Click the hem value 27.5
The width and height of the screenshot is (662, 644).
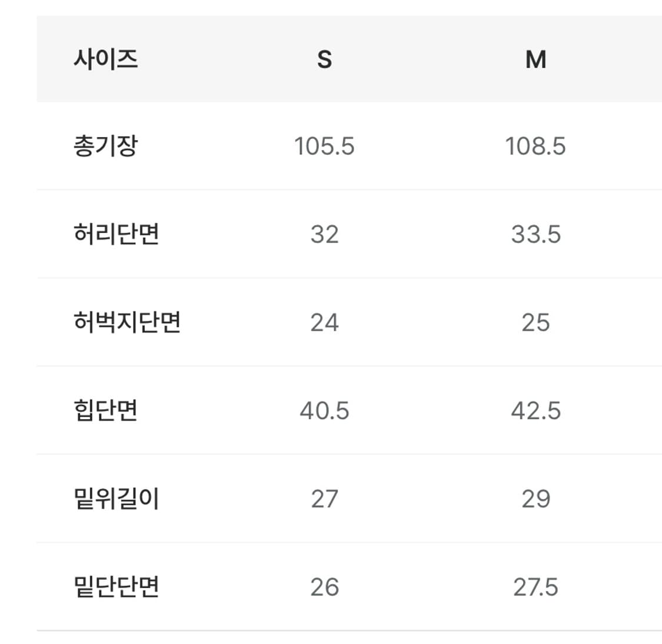(535, 587)
